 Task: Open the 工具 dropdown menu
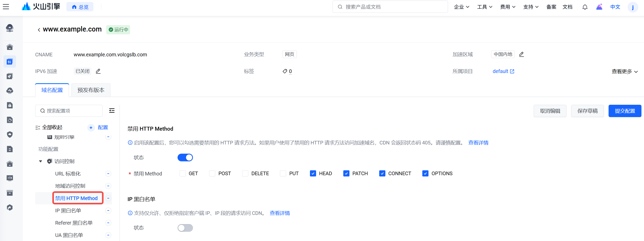485,7
